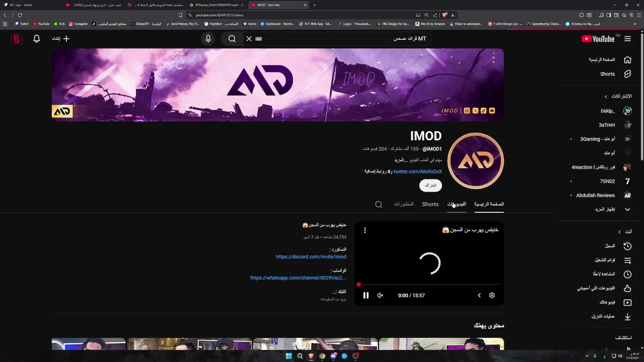The image size is (644, 362).
Task: Click the Create (إنشاء) plus button
Action: point(61,39)
